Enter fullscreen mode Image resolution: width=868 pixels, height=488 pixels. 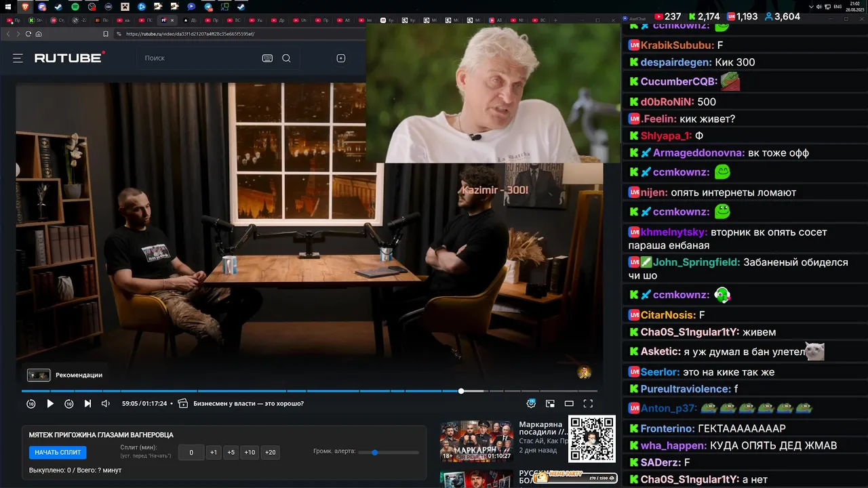(x=588, y=403)
